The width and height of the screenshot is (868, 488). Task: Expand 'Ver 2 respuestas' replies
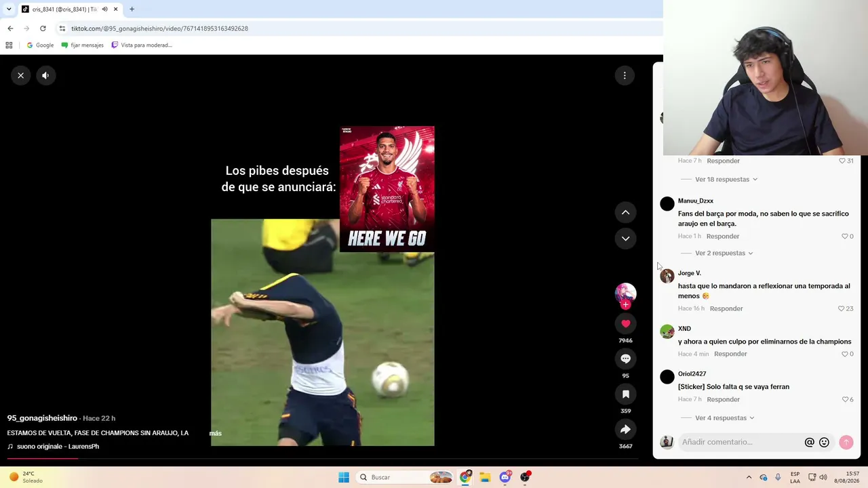pos(724,253)
